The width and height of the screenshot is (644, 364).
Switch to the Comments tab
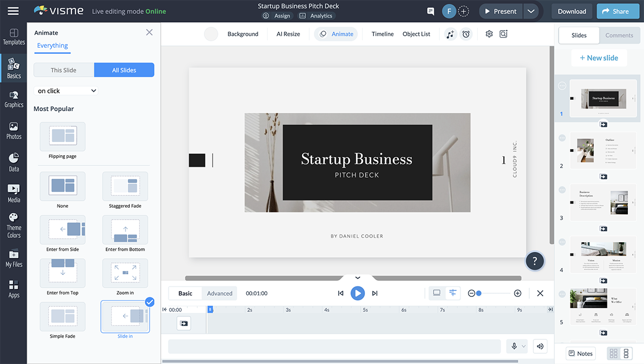(x=619, y=35)
